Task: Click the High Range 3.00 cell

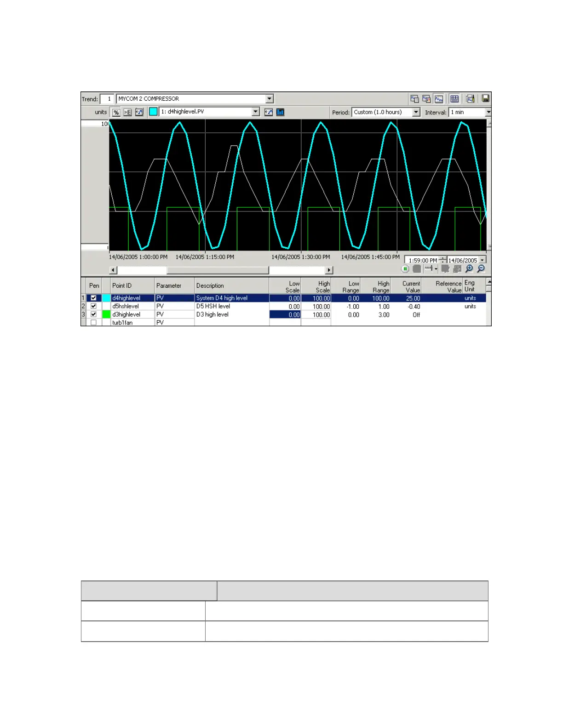Action: click(x=376, y=315)
